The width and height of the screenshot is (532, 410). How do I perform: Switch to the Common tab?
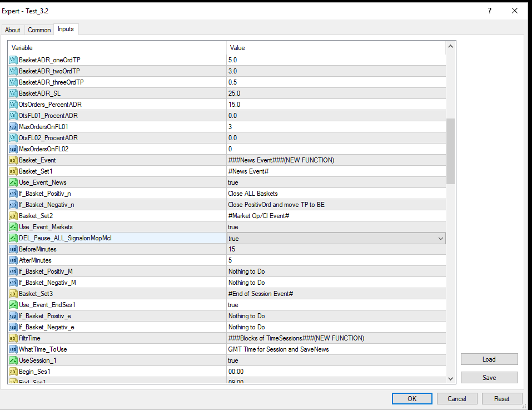coord(39,30)
